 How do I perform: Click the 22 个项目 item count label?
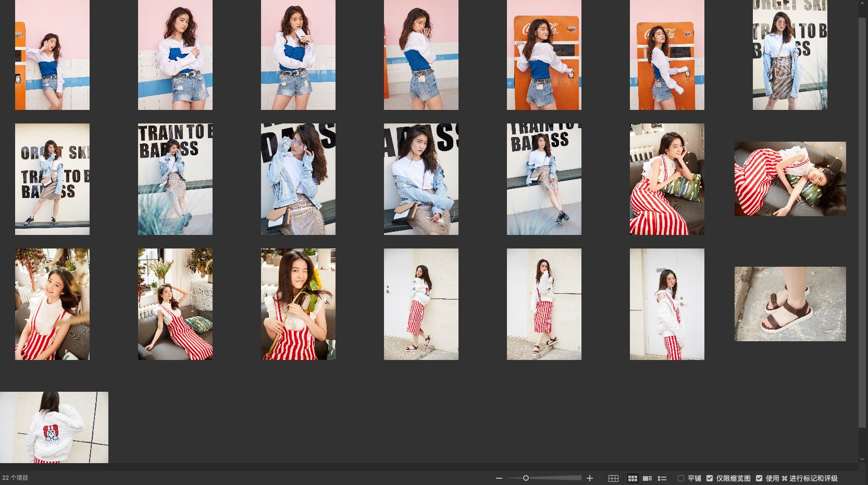tap(16, 478)
